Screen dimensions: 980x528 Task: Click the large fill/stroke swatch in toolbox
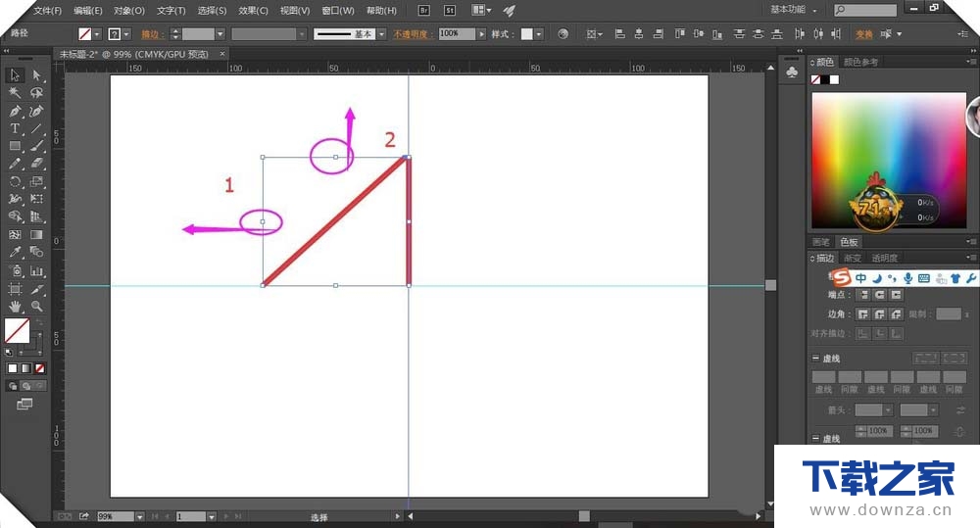[x=17, y=331]
